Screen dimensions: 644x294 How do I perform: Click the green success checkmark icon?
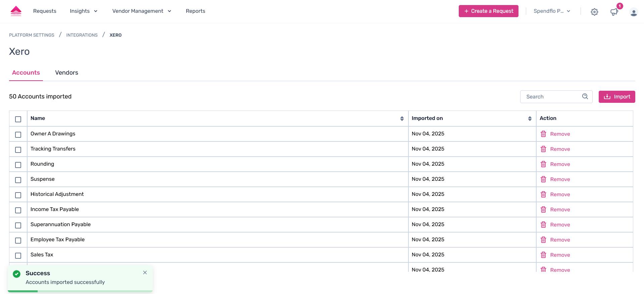coord(16,274)
